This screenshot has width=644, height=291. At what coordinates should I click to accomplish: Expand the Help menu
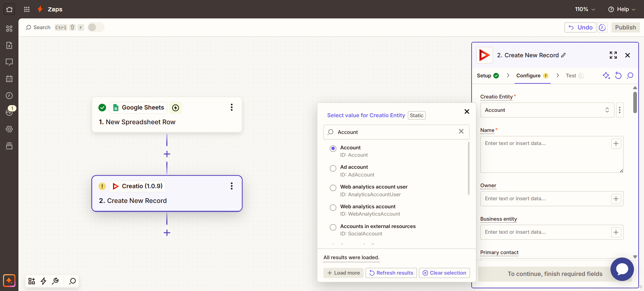click(x=622, y=9)
